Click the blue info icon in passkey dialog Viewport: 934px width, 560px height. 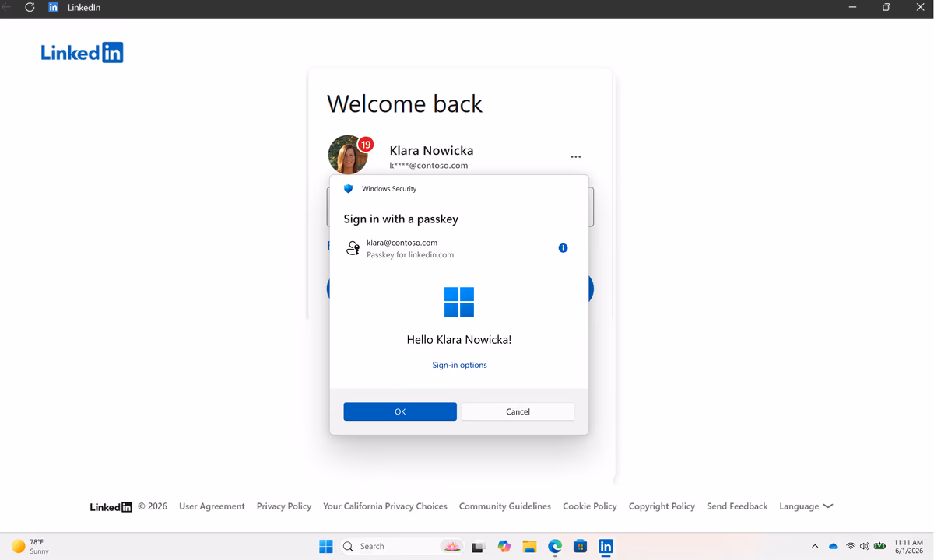(x=563, y=248)
